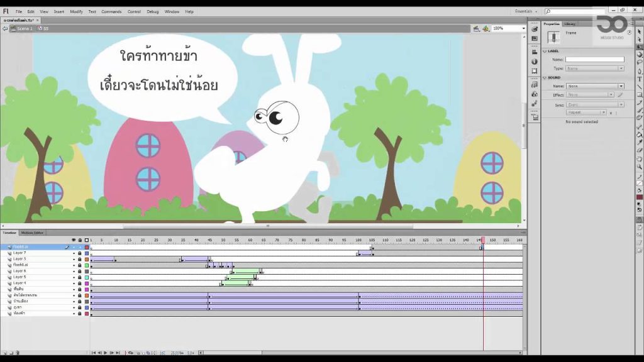Viewport: 644px width, 362px height.
Task: Click the Scene 1 breadcrumb
Action: [22, 28]
